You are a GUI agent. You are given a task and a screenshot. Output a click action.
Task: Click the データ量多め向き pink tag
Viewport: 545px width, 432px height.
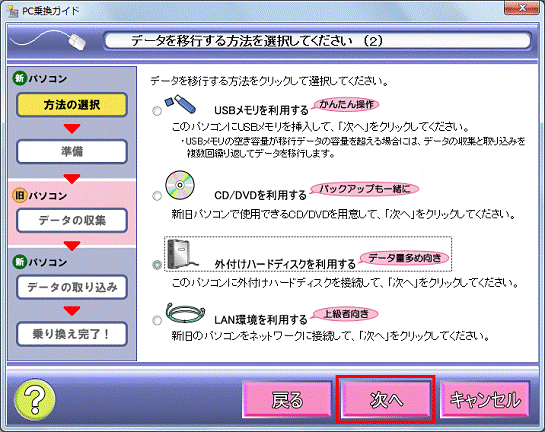(404, 258)
